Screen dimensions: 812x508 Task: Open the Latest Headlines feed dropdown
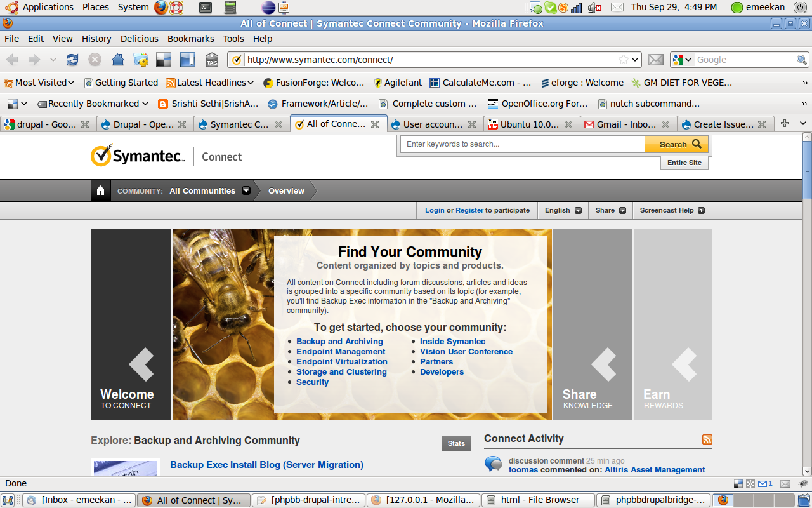[210, 83]
